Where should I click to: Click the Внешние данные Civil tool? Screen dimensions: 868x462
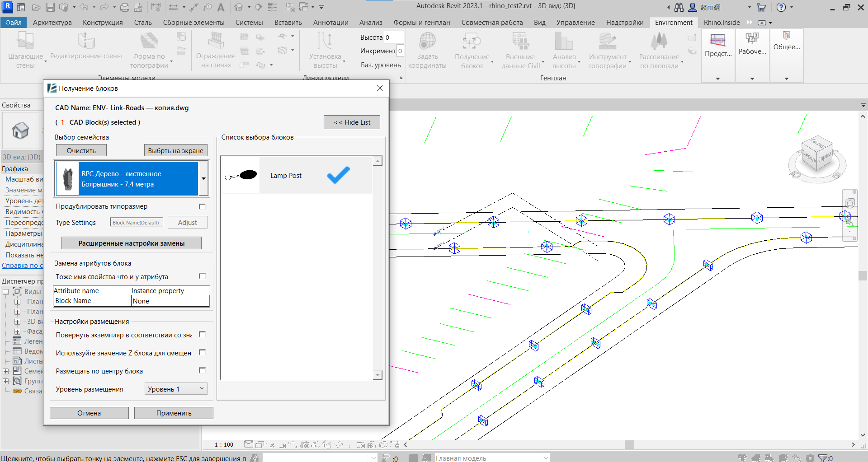[x=521, y=50]
